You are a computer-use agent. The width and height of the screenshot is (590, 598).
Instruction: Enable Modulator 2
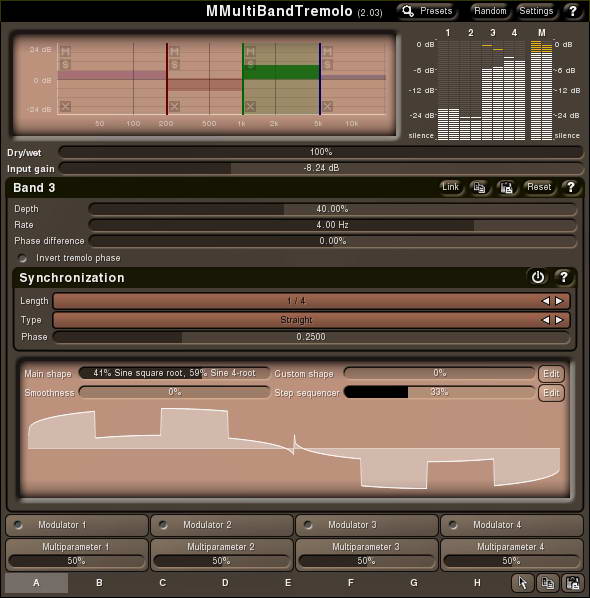(x=163, y=525)
